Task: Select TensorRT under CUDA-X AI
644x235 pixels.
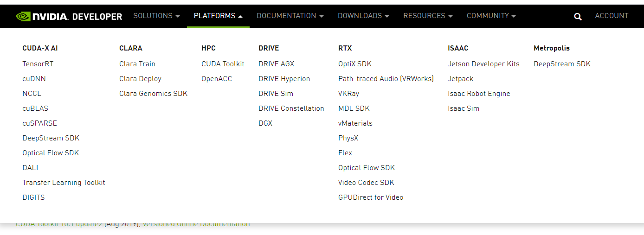Action: 38,64
